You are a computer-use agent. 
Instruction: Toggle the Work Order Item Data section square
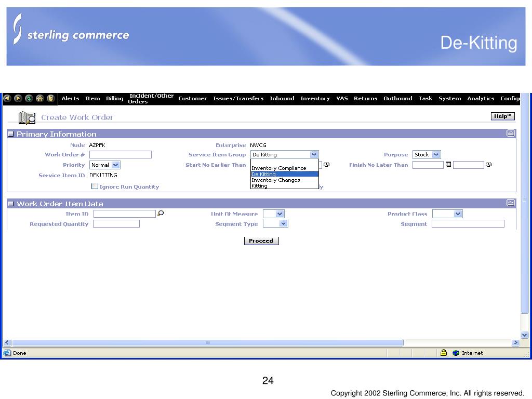pyautogui.click(x=11, y=204)
